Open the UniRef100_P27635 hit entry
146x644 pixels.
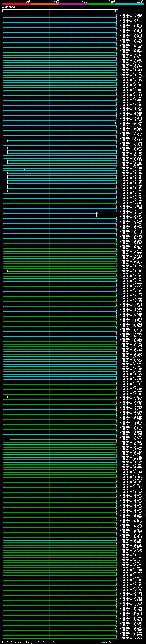[131, 550]
